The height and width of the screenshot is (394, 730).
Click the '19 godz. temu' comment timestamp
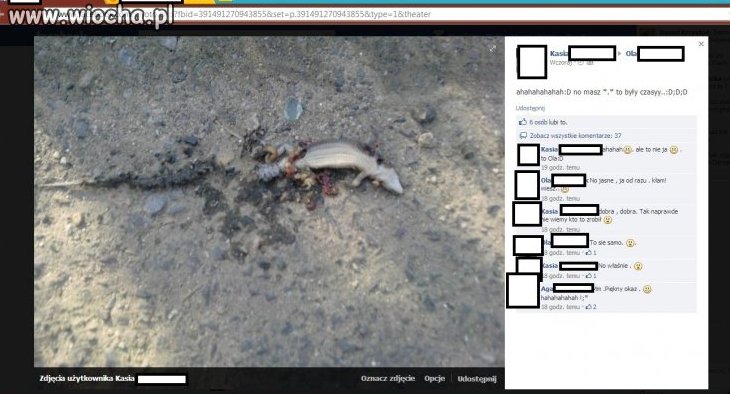pos(561,167)
